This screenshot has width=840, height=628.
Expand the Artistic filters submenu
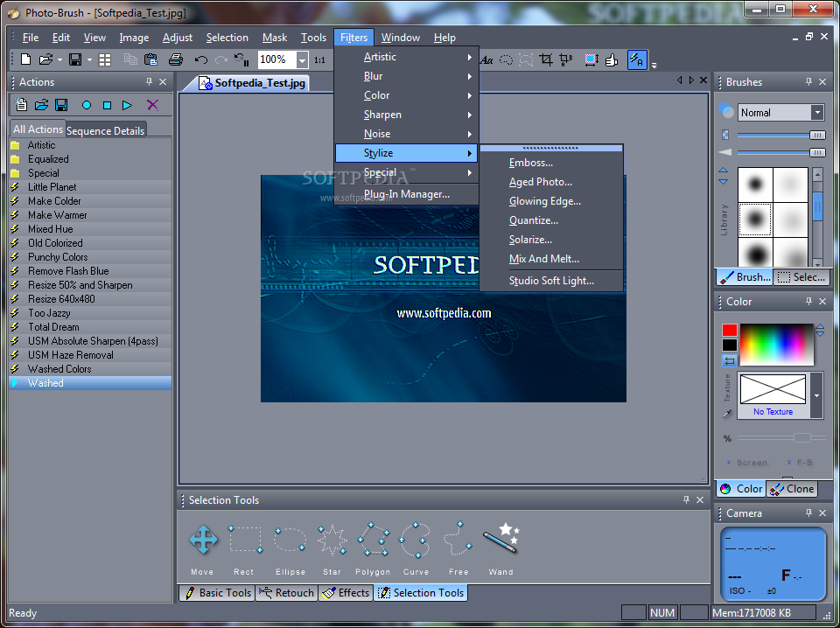tap(406, 57)
